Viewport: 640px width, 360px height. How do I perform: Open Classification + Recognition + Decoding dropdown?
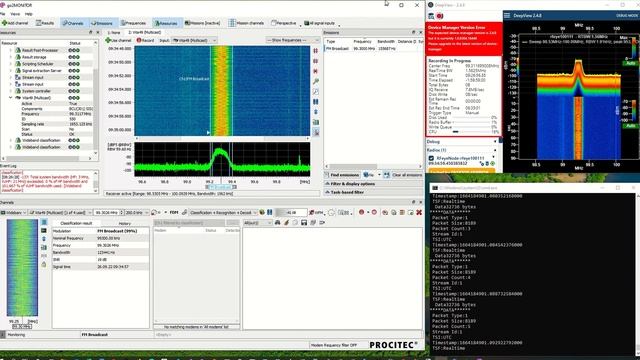point(223,213)
